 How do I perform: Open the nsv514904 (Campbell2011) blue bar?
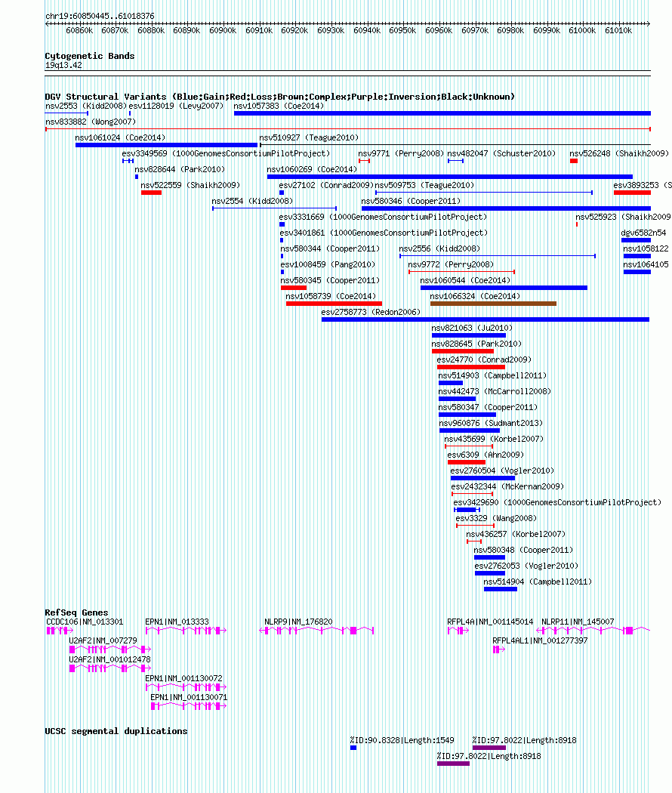click(501, 588)
